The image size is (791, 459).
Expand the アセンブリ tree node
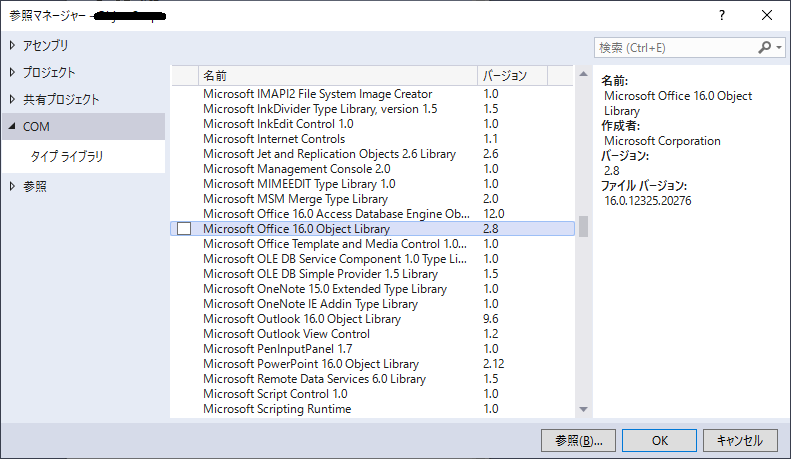[x=12, y=45]
